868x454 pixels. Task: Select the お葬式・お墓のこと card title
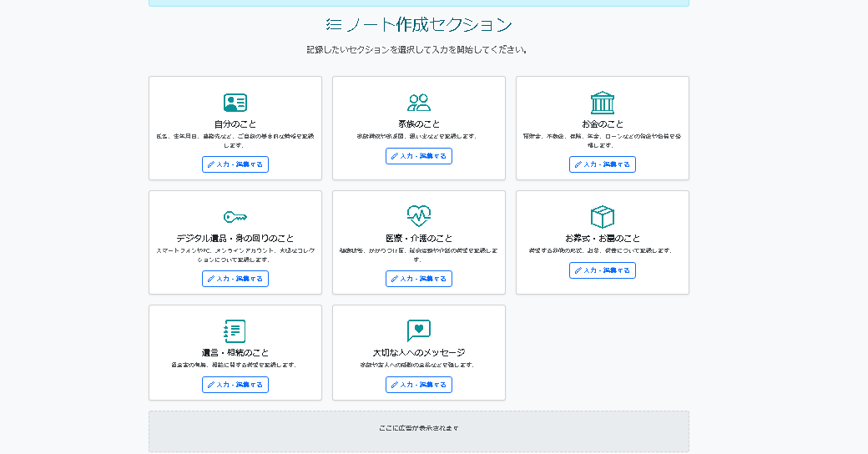[x=603, y=238]
